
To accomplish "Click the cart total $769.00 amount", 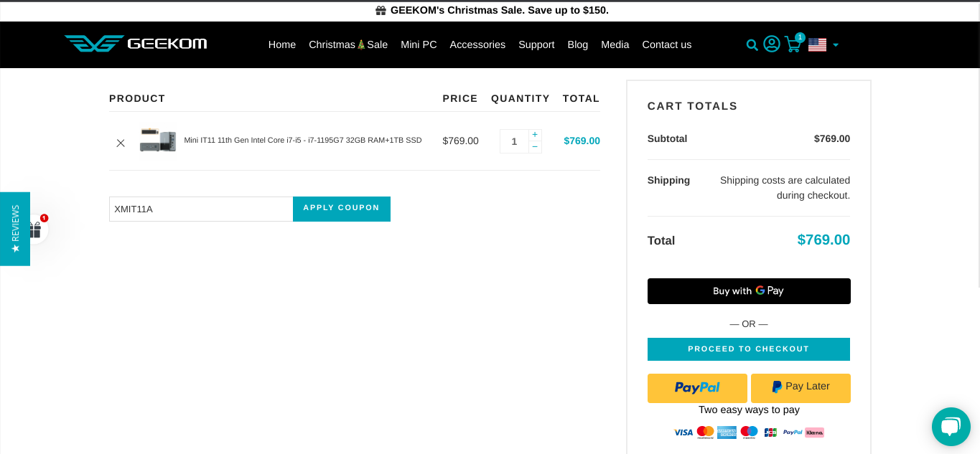I will (823, 240).
